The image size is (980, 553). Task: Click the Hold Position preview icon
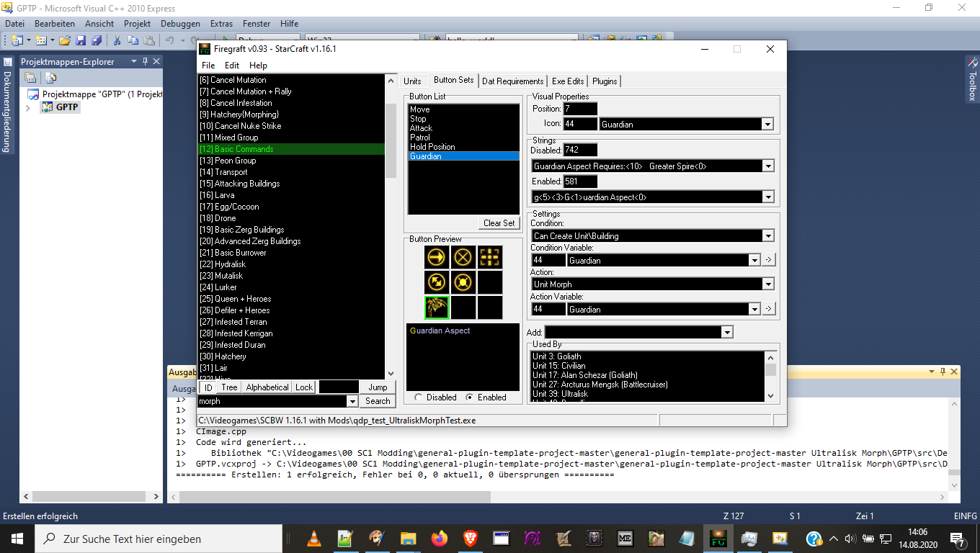[x=463, y=282]
